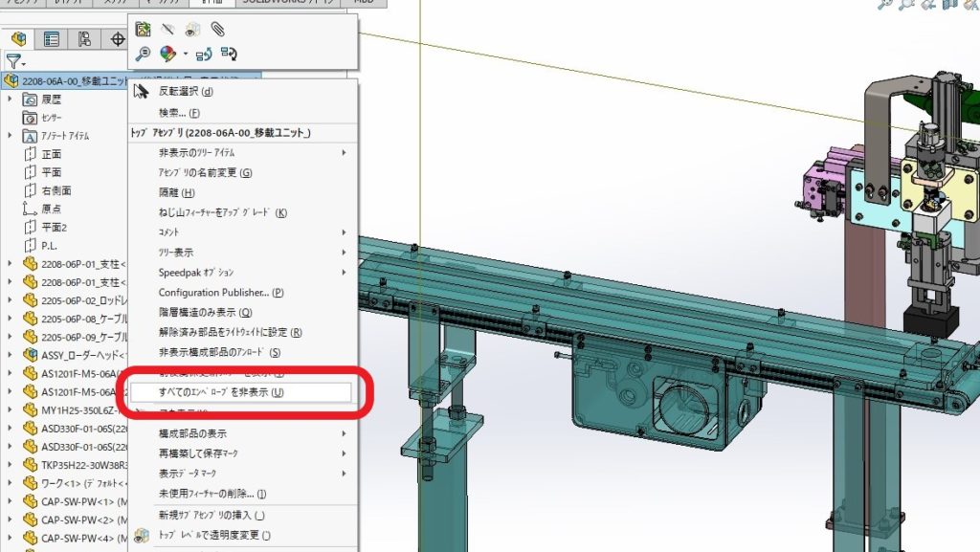Screen dimensions: 980x552
Task: Switch to the PropertyManager tab icon
Action: coord(52,39)
